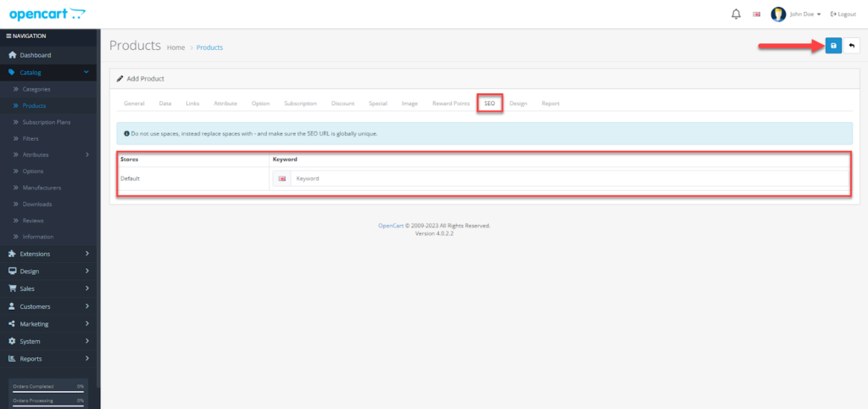
Task: Open Dashboard from the sidebar
Action: click(x=48, y=55)
